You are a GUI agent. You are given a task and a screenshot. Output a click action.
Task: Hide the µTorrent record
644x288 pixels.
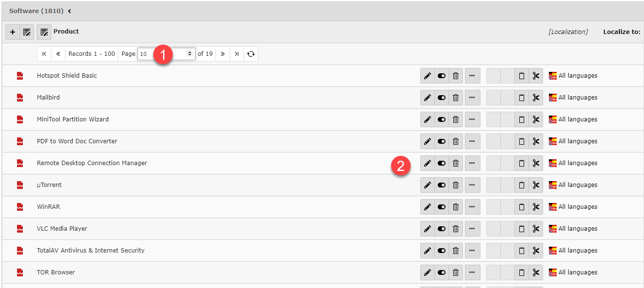point(442,185)
